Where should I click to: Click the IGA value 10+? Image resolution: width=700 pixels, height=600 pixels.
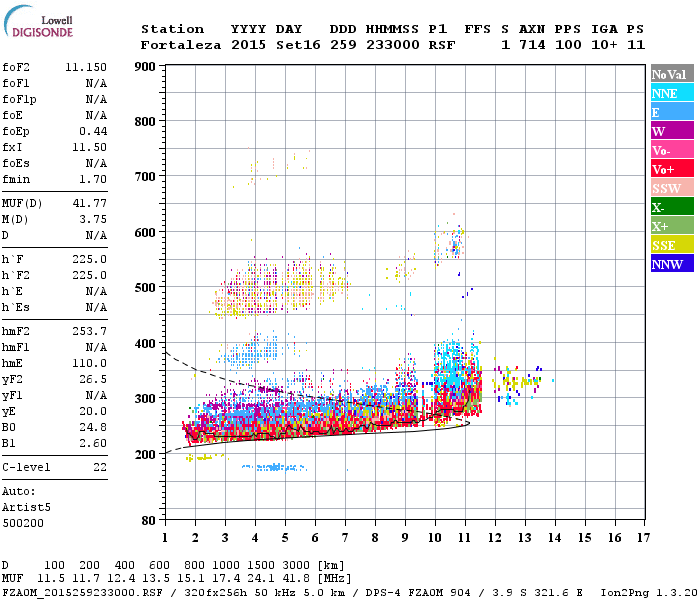pos(604,45)
